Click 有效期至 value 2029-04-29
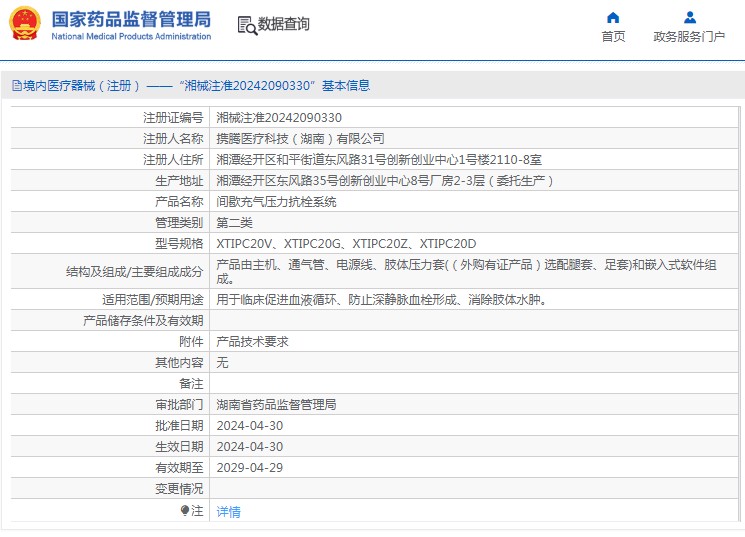745x537 pixels. pos(249,468)
